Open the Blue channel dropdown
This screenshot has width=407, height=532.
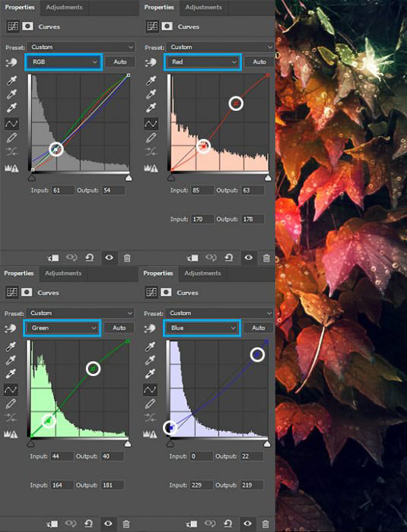202,328
